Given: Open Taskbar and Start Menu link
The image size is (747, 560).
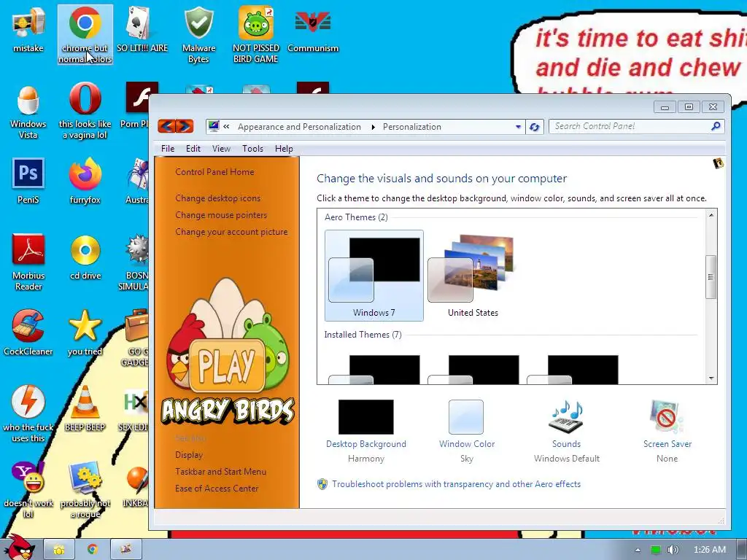Looking at the screenshot, I should click(x=220, y=472).
